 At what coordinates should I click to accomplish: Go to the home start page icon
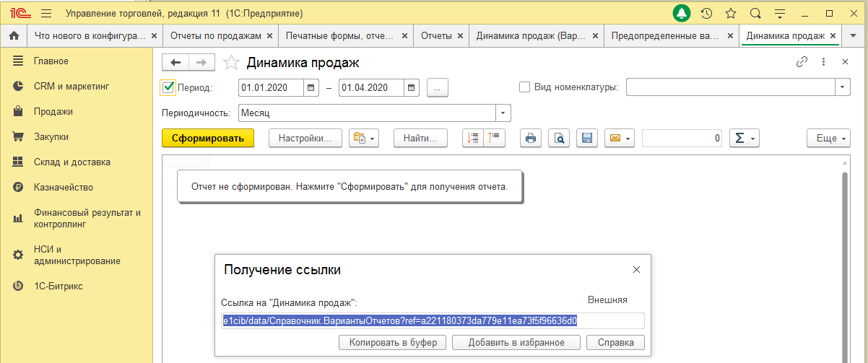pos(13,35)
